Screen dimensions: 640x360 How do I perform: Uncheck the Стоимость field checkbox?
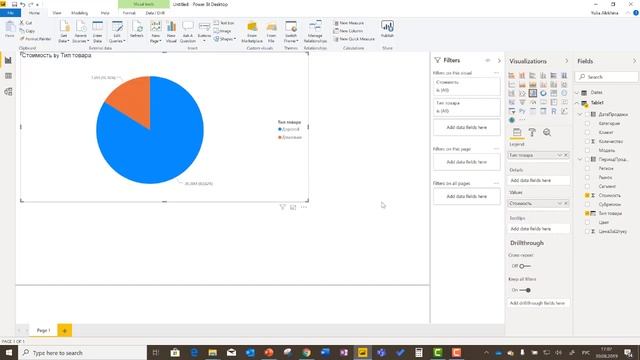click(587, 196)
